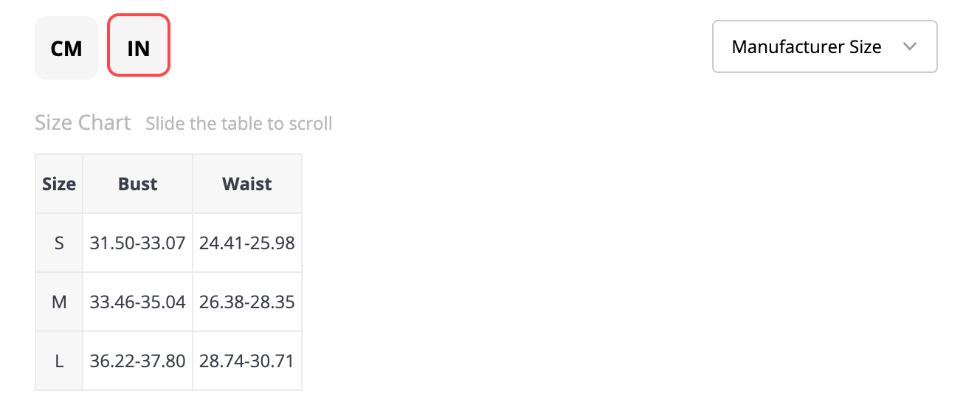
Task: Open the Manufacturer Size dropdown
Action: (x=824, y=46)
